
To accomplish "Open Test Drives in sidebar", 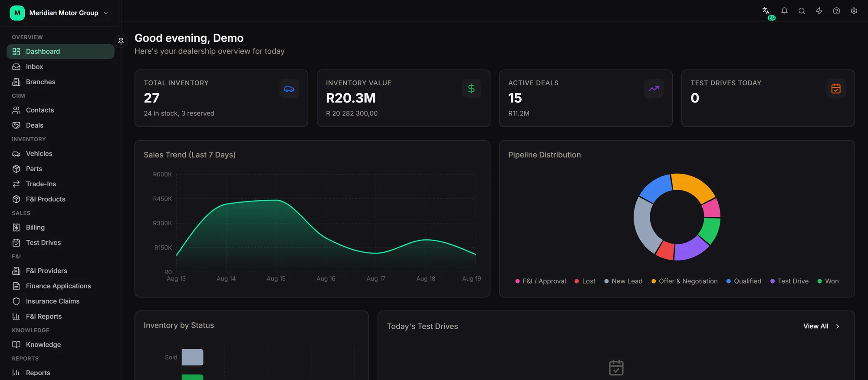I will pyautogui.click(x=60, y=242).
